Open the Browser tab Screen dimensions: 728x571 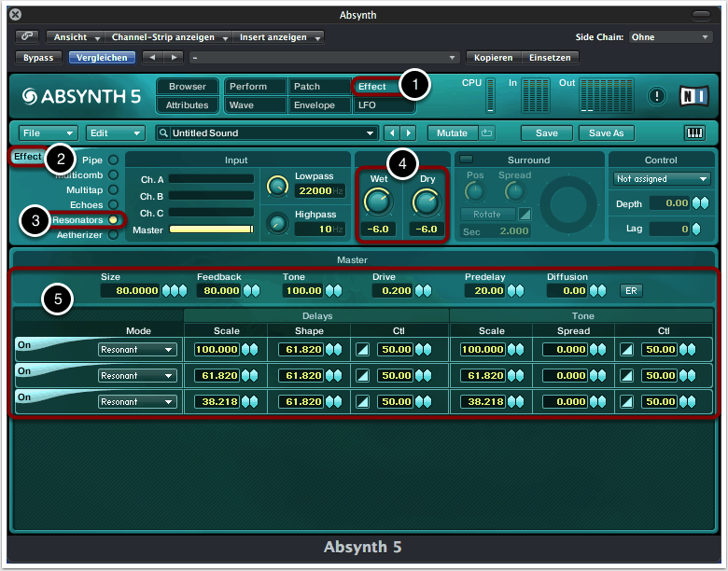point(188,87)
